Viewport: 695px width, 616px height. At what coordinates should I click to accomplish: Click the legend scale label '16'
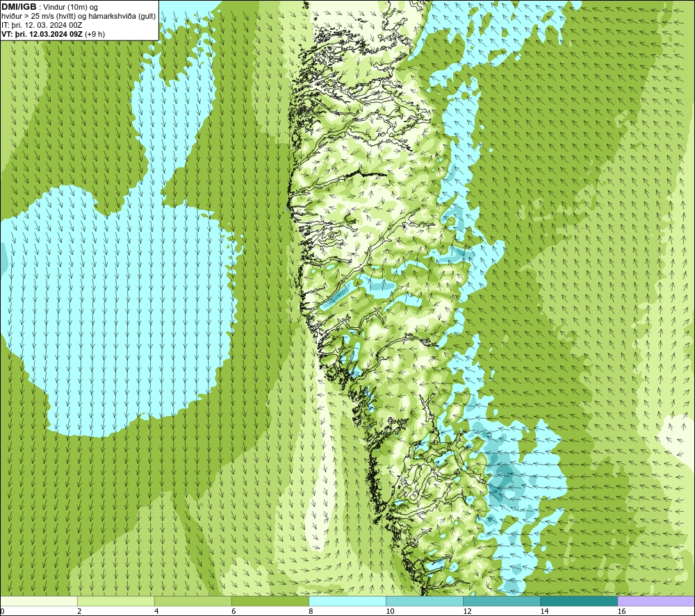(x=621, y=611)
